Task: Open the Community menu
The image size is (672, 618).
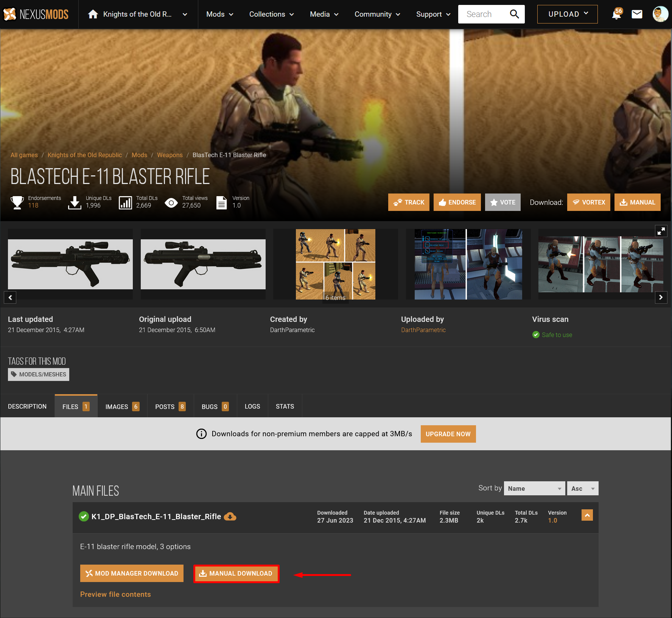Action: (x=377, y=14)
